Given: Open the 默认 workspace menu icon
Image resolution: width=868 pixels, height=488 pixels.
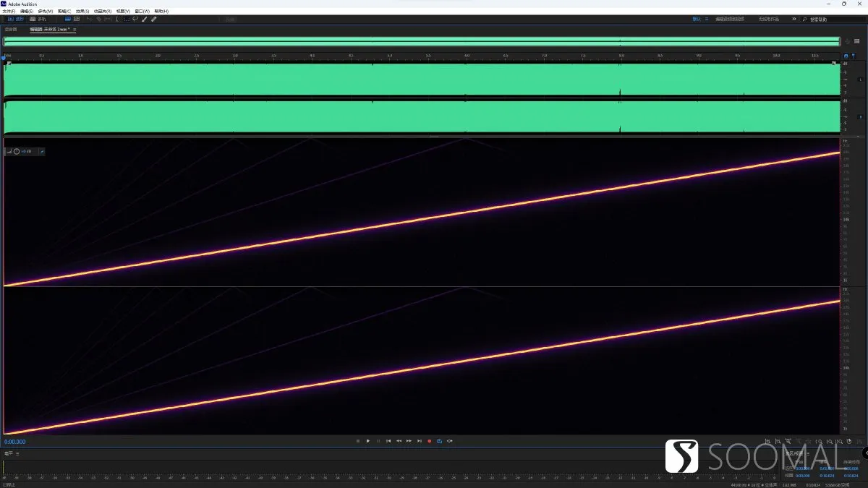Looking at the screenshot, I should click(x=707, y=19).
